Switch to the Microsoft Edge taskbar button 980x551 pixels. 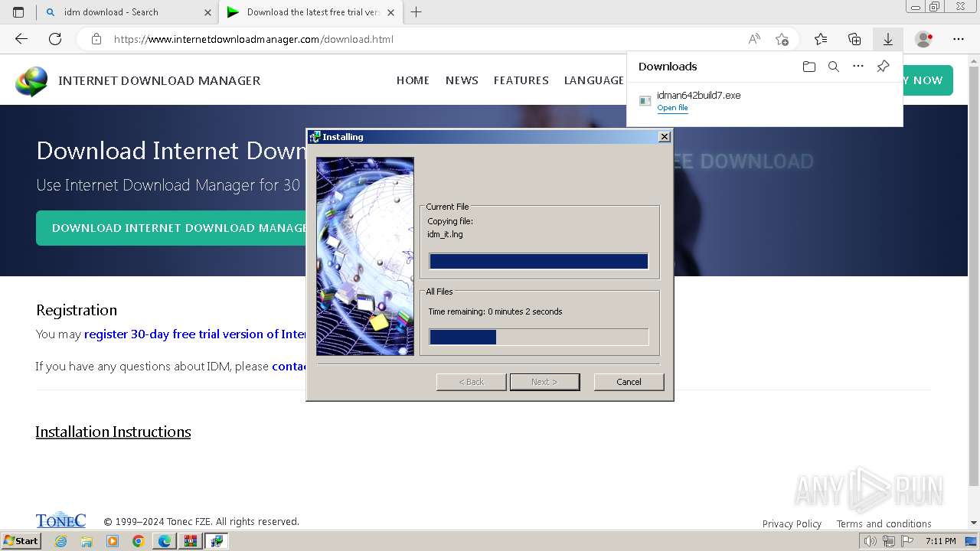(165, 541)
